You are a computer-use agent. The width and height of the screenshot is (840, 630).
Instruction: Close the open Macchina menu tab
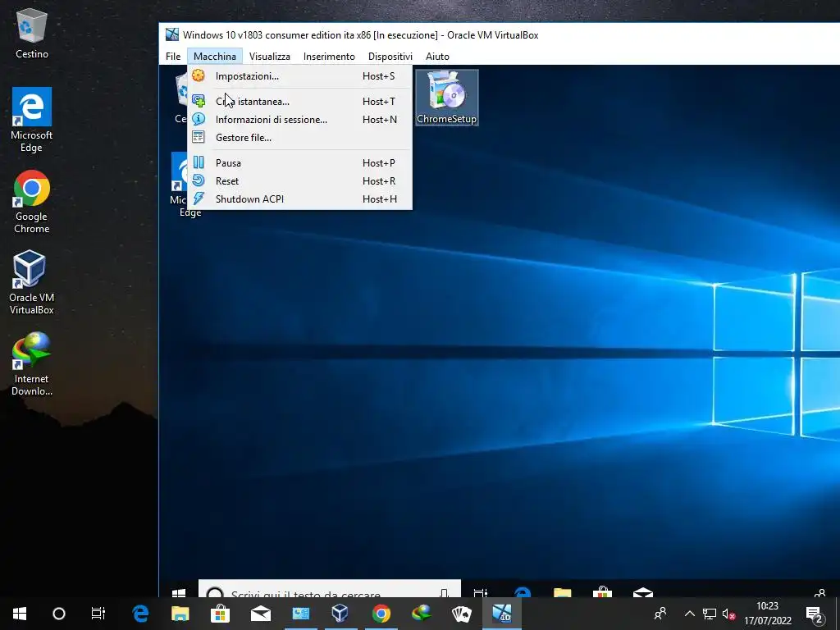tap(215, 57)
